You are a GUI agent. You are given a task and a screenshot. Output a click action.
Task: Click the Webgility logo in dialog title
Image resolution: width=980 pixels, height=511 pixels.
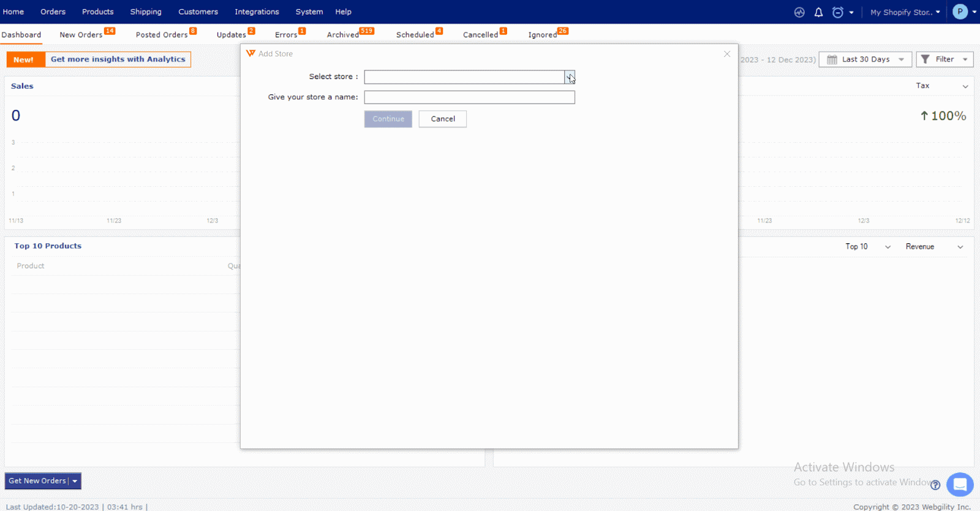(x=251, y=53)
